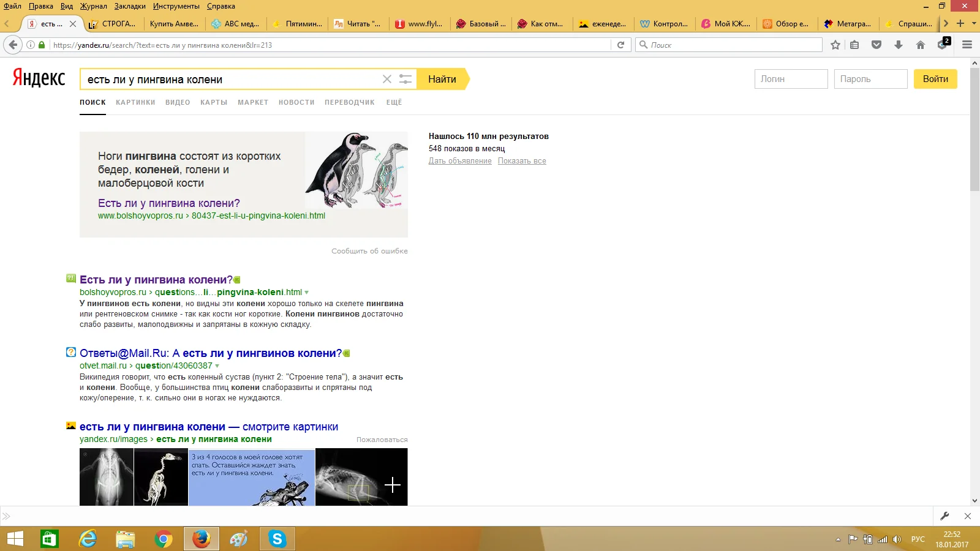
Task: Open a new browser tab
Action: click(960, 23)
